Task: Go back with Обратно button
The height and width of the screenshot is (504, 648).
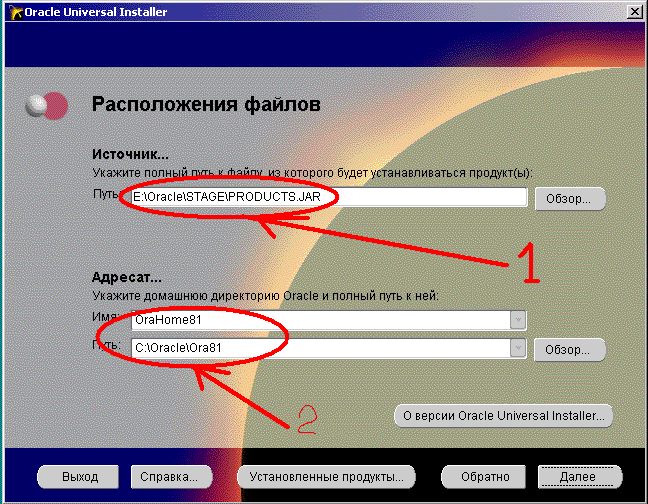Action: click(484, 477)
